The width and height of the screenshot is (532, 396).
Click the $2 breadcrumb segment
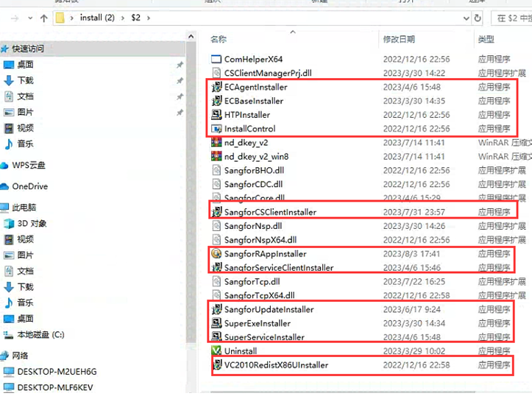coord(135,18)
